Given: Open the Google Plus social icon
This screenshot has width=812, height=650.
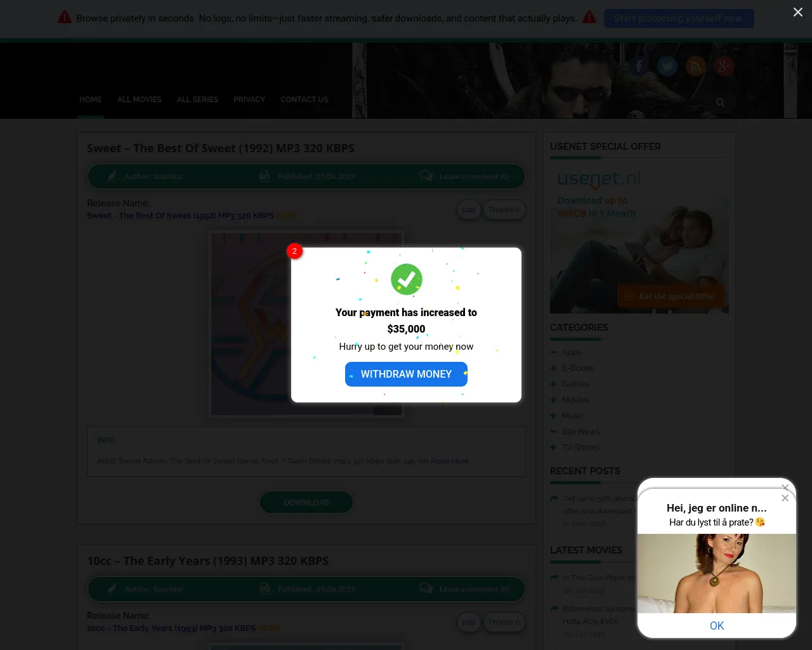Looking at the screenshot, I should [x=724, y=66].
